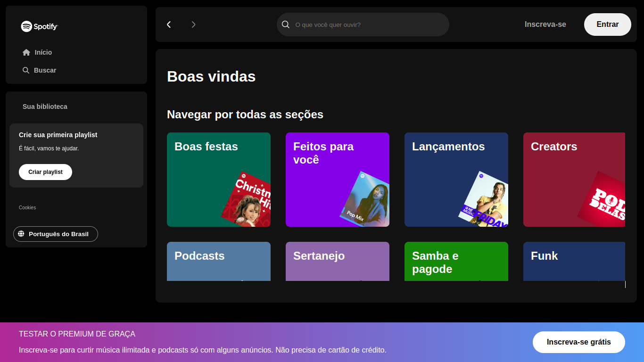Open the Lançamentos category card

point(456,180)
